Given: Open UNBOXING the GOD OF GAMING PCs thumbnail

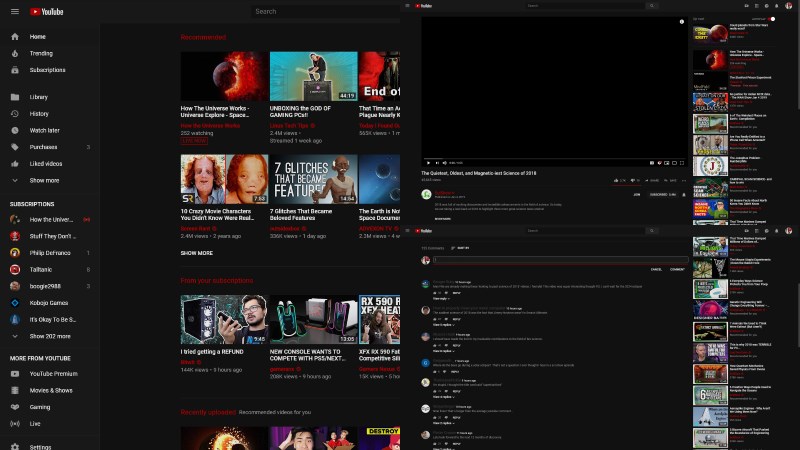Looking at the screenshot, I should (x=314, y=76).
